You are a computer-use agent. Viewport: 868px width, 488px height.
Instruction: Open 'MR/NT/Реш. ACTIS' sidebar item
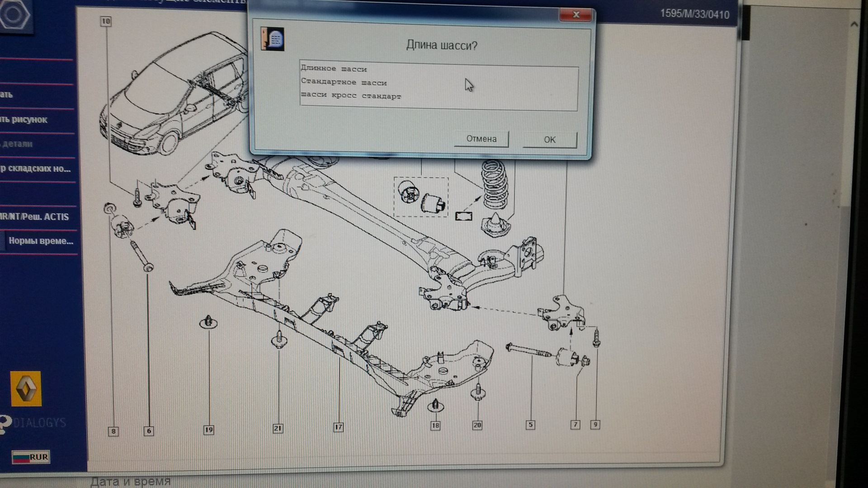[x=35, y=217]
